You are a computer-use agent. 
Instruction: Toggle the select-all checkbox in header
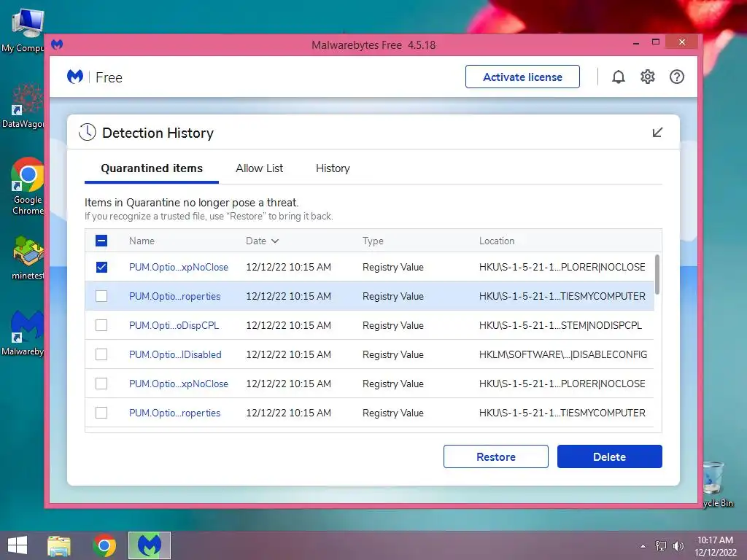pyautogui.click(x=101, y=241)
